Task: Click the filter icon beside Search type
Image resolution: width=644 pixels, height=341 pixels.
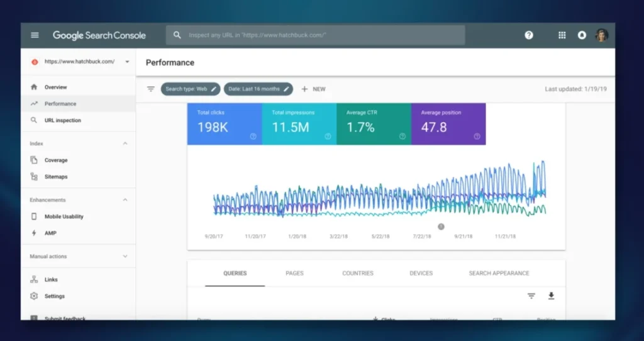Action: click(151, 89)
